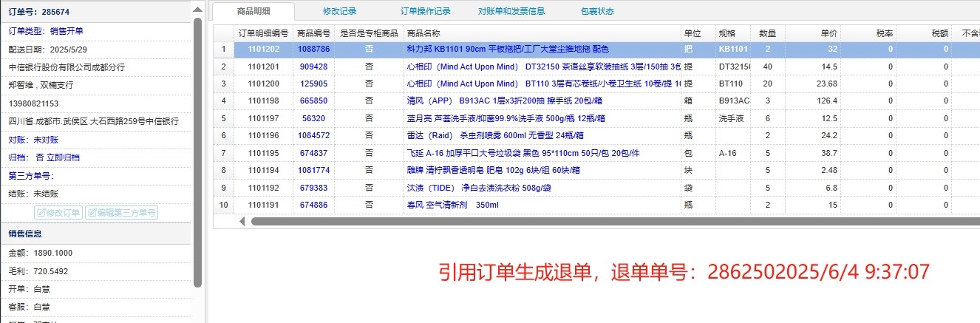The width and height of the screenshot is (980, 323).
Task: Click the 税率 column header
Action: [x=868, y=33]
